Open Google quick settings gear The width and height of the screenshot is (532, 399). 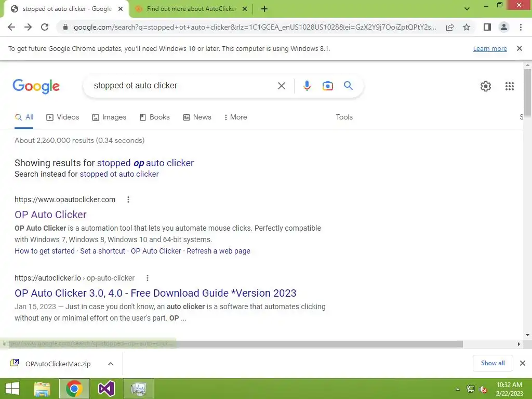coord(486,86)
